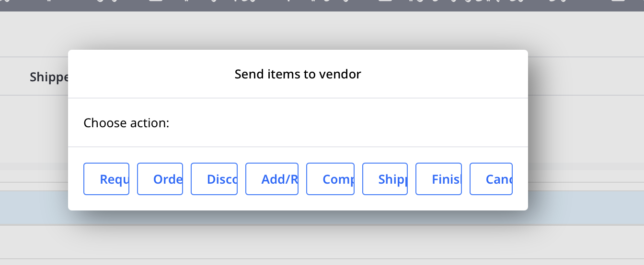Image resolution: width=644 pixels, height=265 pixels.
Task: Click the "Send items to vendor" dialog title
Action: (298, 74)
